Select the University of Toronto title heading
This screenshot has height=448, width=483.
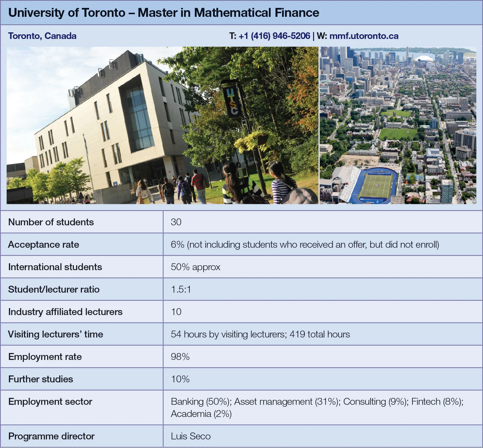(164, 13)
